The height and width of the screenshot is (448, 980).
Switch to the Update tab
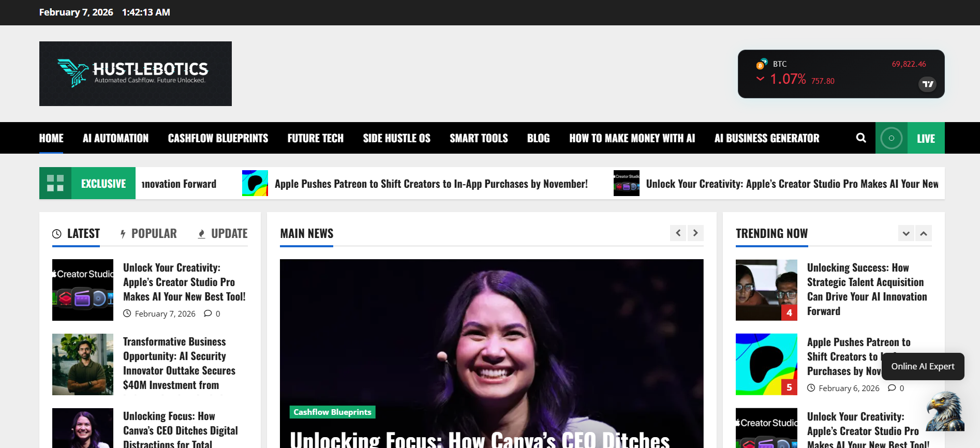[223, 234]
